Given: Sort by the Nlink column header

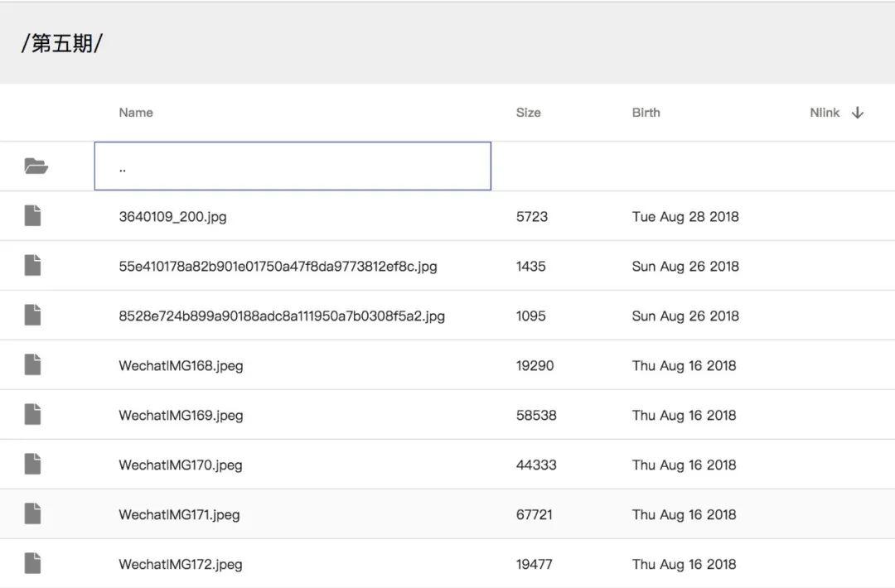Looking at the screenshot, I should [824, 113].
